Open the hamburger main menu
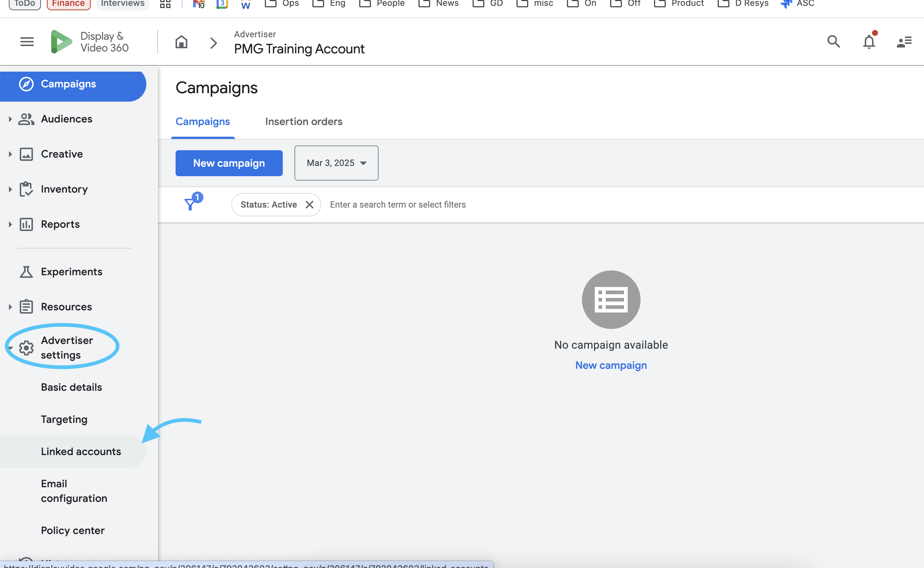The height and width of the screenshot is (568, 924). 27,42
